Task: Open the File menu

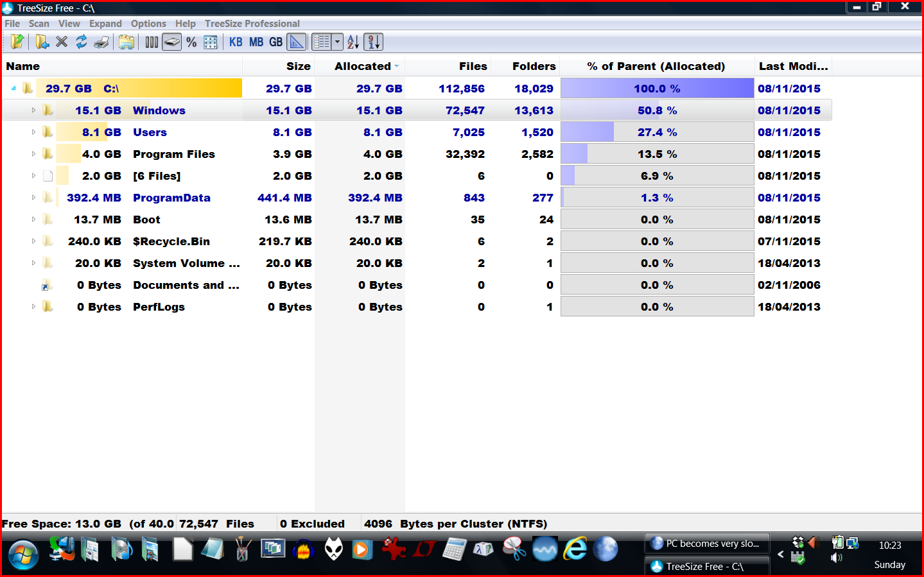Action: (12, 24)
